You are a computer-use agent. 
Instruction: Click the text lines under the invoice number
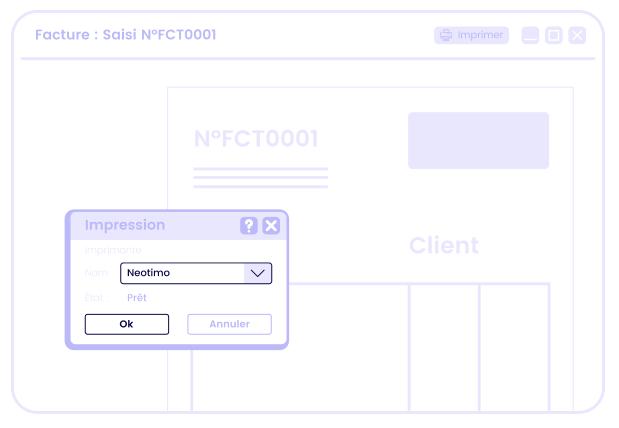(x=260, y=178)
